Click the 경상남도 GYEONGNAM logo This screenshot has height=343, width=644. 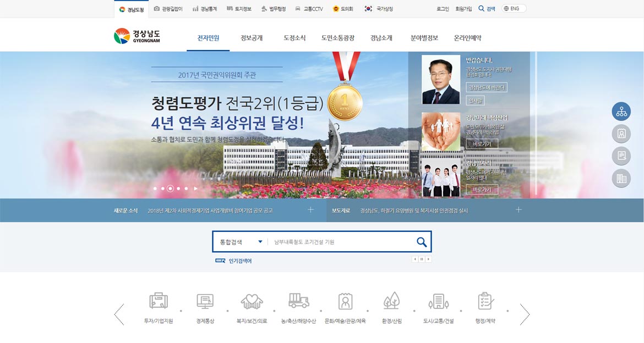pyautogui.click(x=137, y=36)
